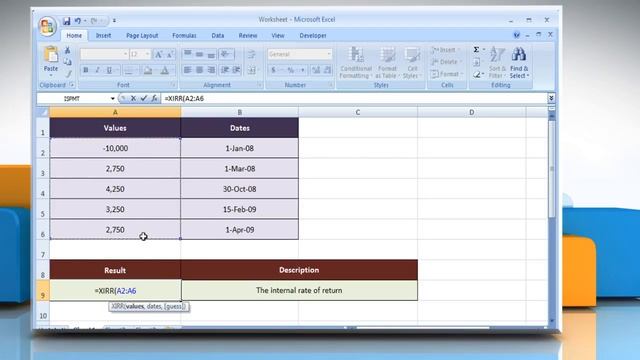Click Increase Decimal icon
Viewport: 640px width, 360px height.
[316, 70]
